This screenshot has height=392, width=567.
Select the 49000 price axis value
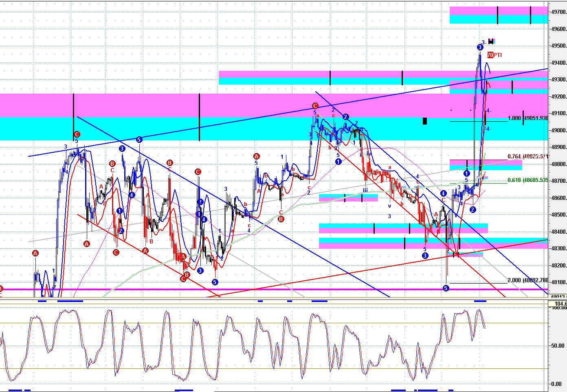pos(558,131)
